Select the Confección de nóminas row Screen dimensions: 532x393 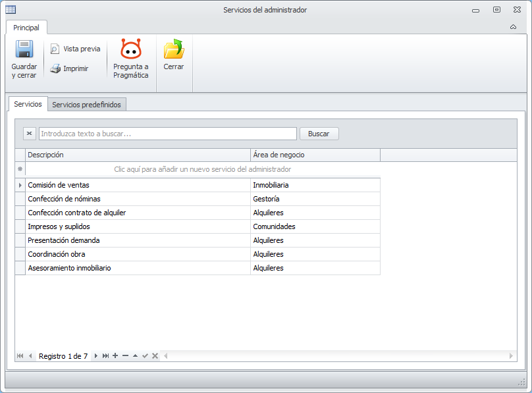(x=203, y=199)
